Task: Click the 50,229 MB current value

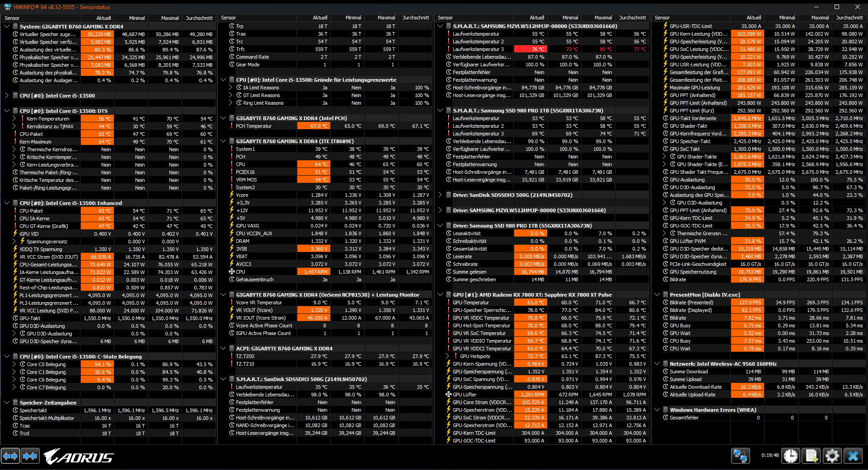Action: coord(97,34)
